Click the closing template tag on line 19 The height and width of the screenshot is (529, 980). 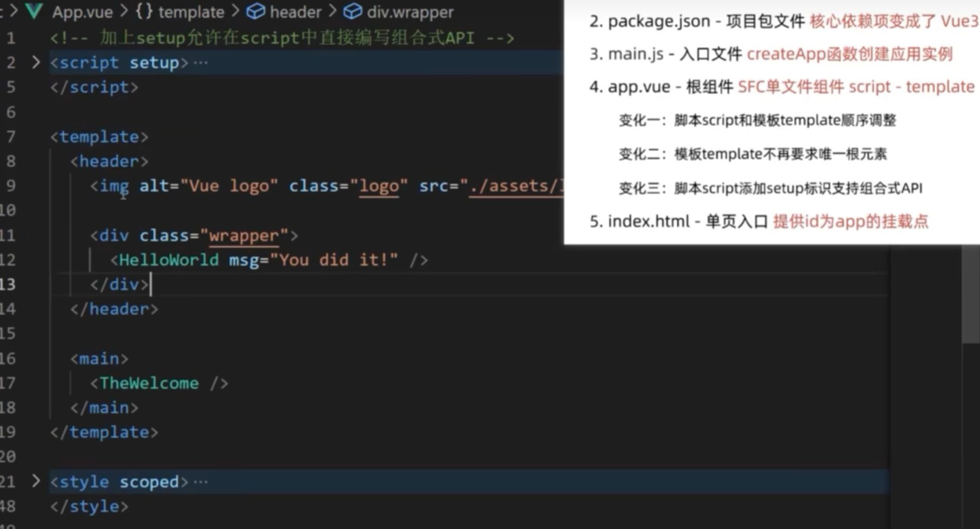pyautogui.click(x=104, y=432)
